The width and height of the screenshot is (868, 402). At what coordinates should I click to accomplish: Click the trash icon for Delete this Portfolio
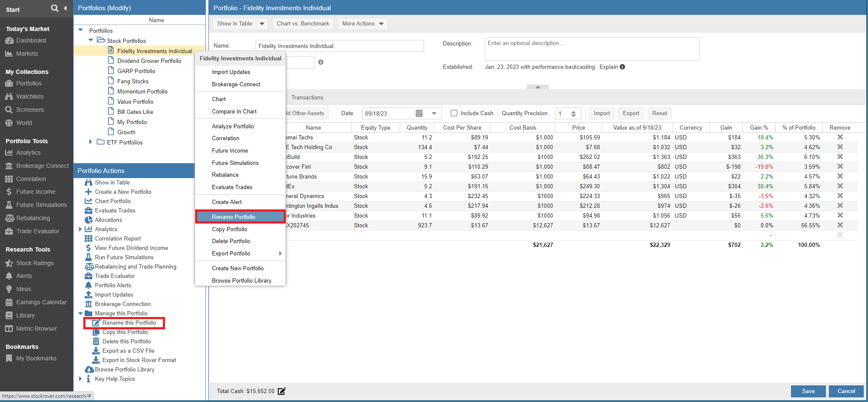pos(96,341)
